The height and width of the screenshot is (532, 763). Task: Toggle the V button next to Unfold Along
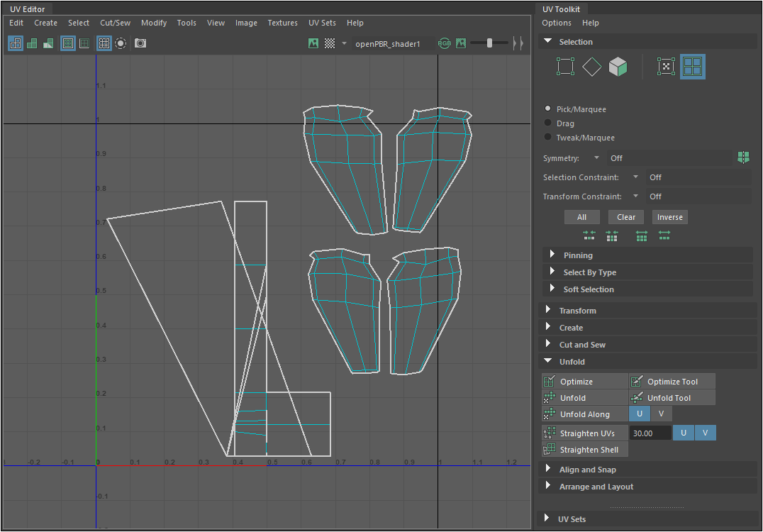pos(662,414)
